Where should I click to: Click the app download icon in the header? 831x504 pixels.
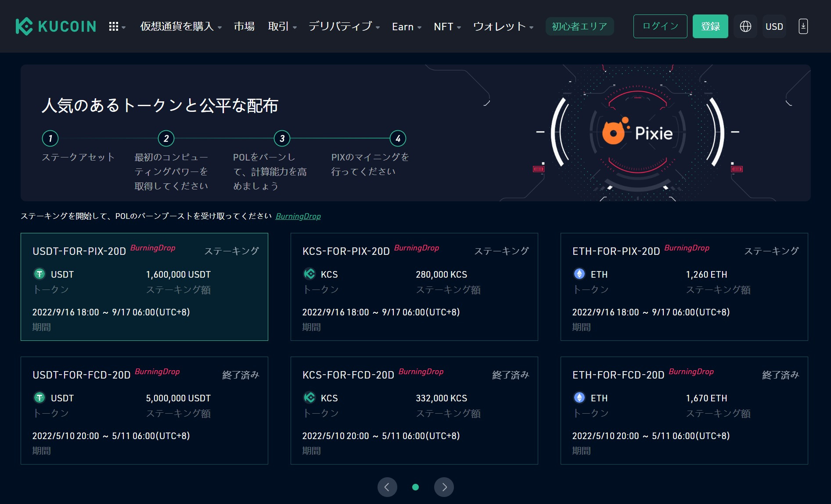(803, 26)
